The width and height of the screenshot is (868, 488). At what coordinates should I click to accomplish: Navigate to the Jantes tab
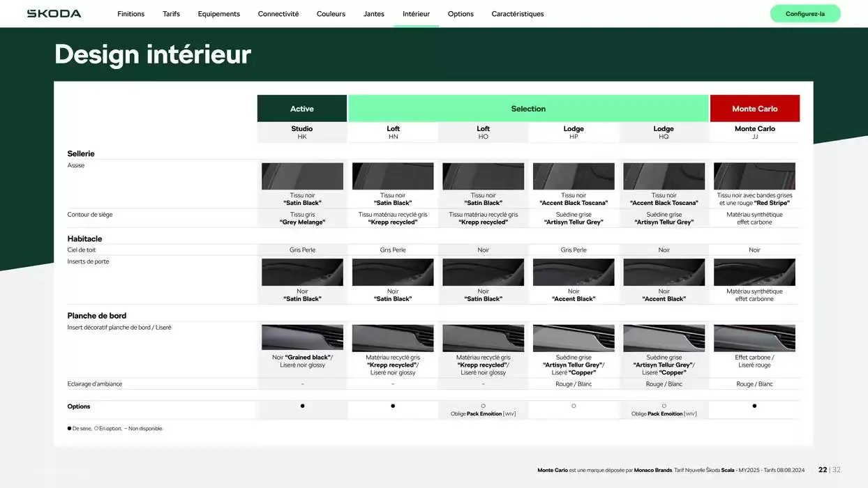pos(373,14)
